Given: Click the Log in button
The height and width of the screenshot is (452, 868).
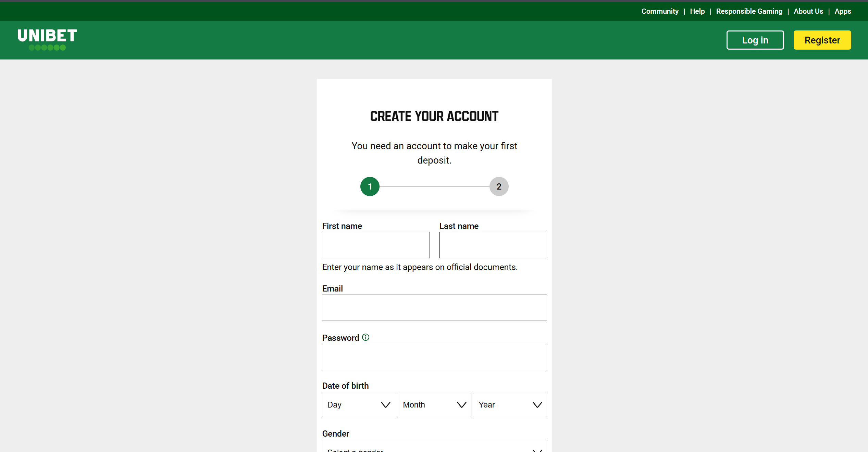Looking at the screenshot, I should click(x=755, y=40).
